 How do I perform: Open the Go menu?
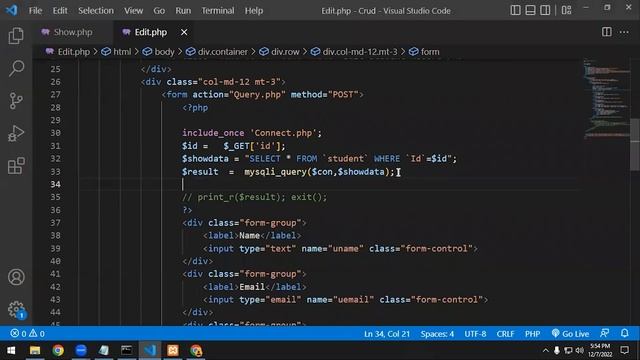pyautogui.click(x=159, y=11)
